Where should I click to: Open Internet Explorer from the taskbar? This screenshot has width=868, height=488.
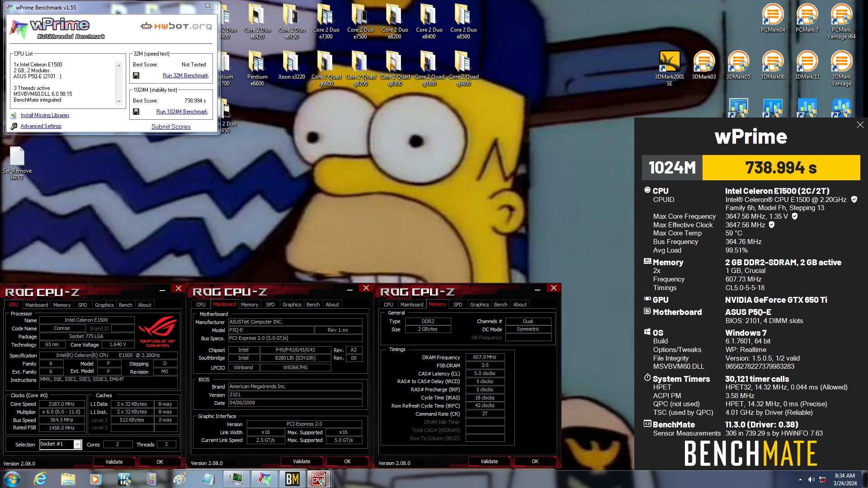pos(40,479)
